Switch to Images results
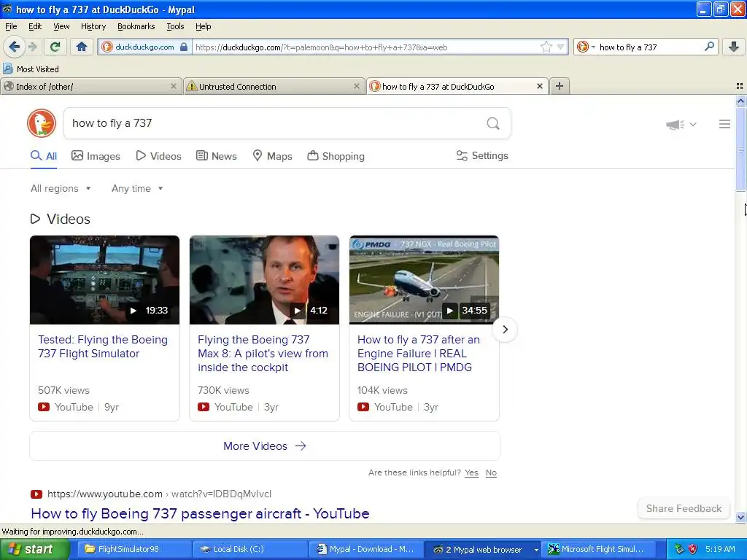The width and height of the screenshot is (747, 560). click(96, 156)
